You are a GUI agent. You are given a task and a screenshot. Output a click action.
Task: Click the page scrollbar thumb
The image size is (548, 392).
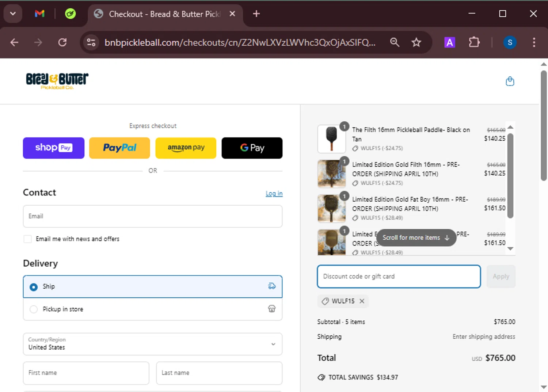(x=544, y=125)
